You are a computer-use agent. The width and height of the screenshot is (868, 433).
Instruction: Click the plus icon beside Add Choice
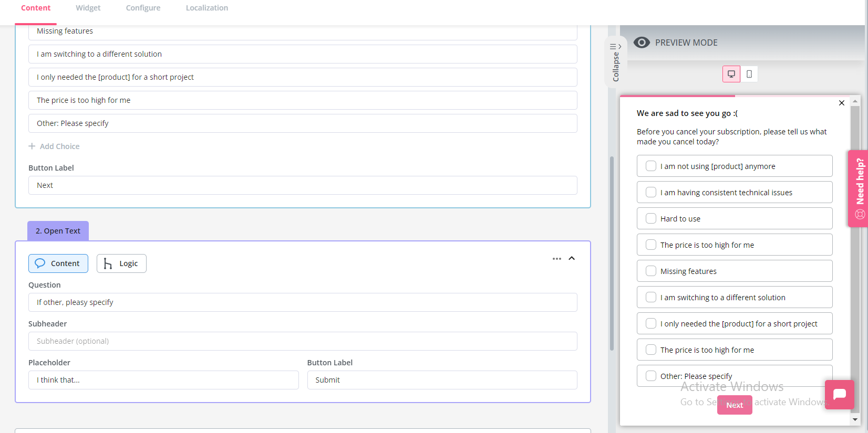pyautogui.click(x=32, y=146)
